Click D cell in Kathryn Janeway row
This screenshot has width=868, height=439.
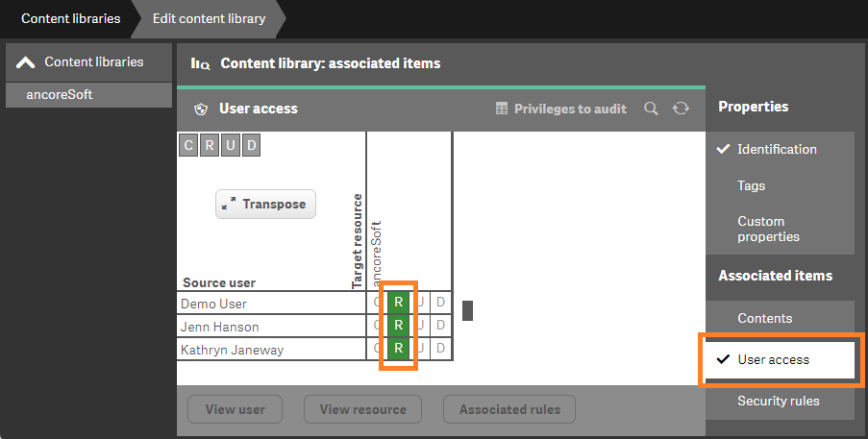point(440,349)
